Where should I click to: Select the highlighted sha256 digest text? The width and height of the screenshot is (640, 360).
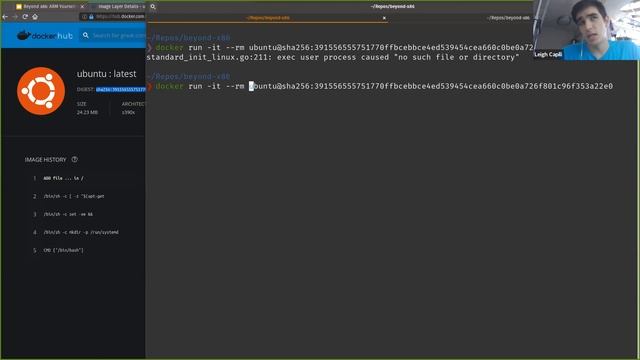click(120, 89)
